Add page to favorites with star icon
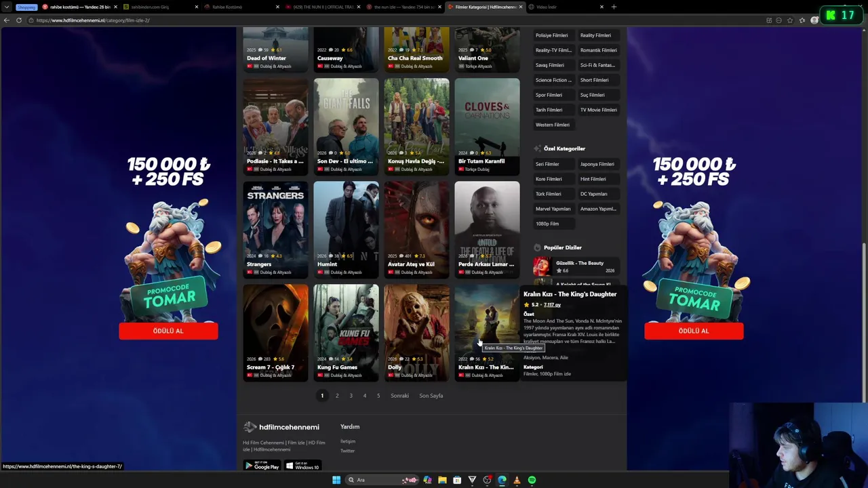This screenshot has width=868, height=488. (790, 20)
